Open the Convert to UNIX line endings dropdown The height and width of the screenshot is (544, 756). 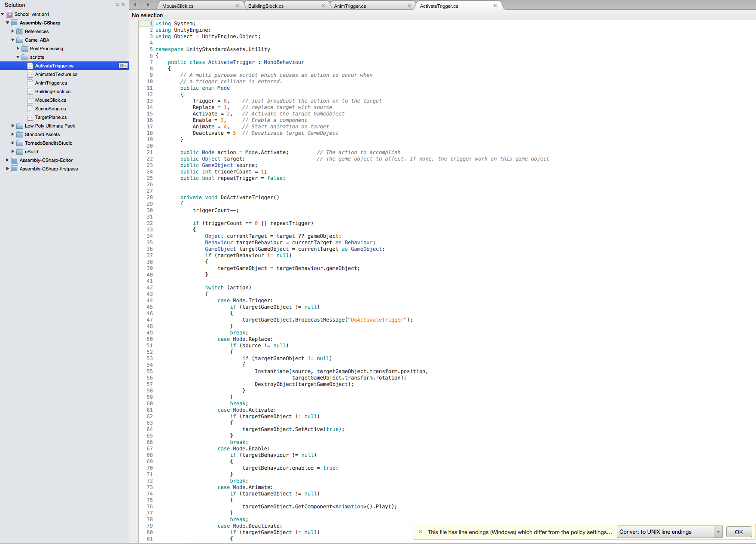(718, 532)
